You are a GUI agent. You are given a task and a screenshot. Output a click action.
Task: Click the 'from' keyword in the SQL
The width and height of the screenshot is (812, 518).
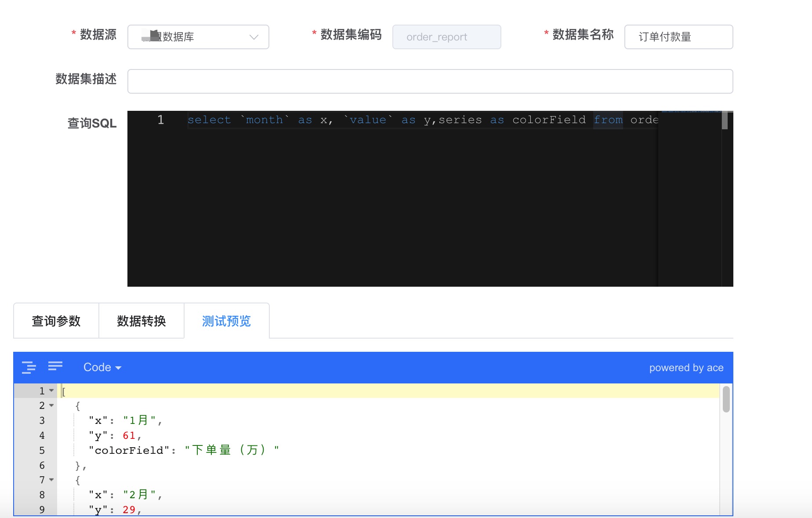pyautogui.click(x=608, y=120)
